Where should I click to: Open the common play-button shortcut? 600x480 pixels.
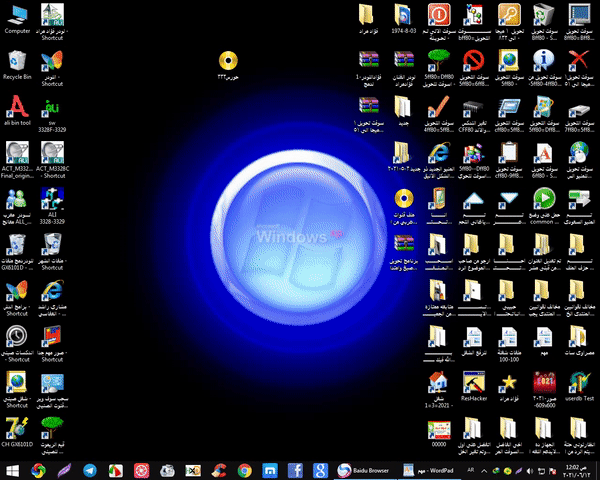[544, 206]
